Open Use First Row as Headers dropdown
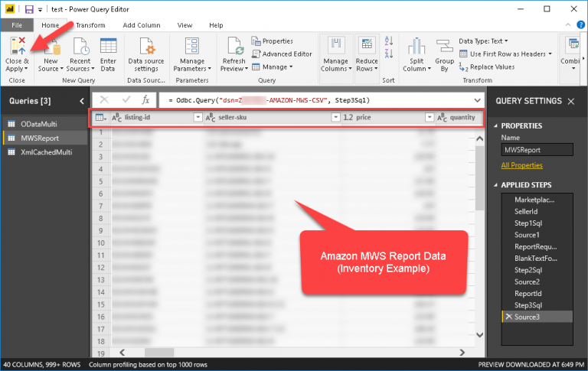The width and height of the screenshot is (588, 371). tap(550, 54)
